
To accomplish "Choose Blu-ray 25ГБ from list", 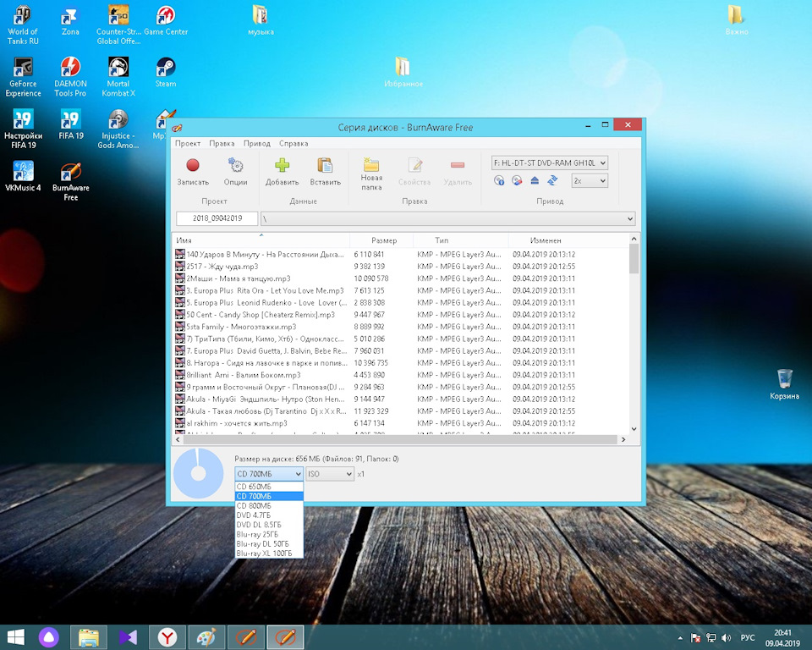I will click(x=269, y=534).
